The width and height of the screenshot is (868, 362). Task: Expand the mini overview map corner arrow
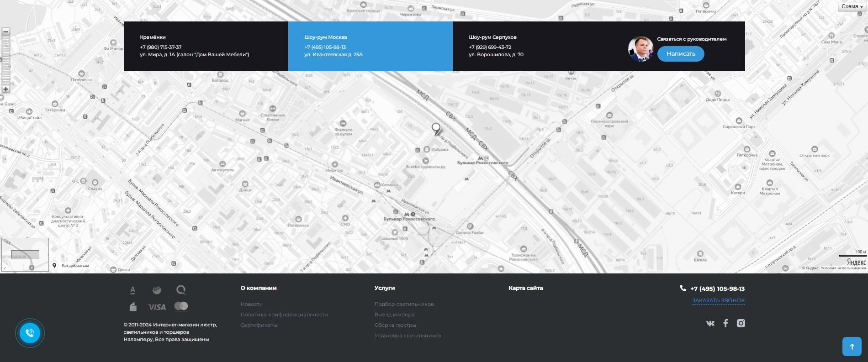[5, 268]
